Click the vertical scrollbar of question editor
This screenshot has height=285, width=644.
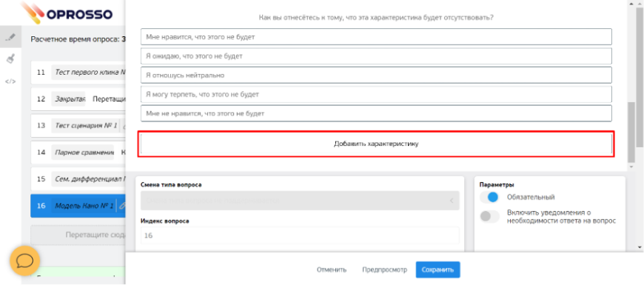coord(631,133)
